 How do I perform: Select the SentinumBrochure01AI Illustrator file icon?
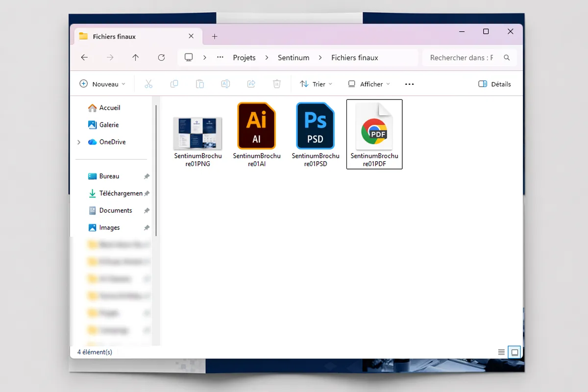257,125
